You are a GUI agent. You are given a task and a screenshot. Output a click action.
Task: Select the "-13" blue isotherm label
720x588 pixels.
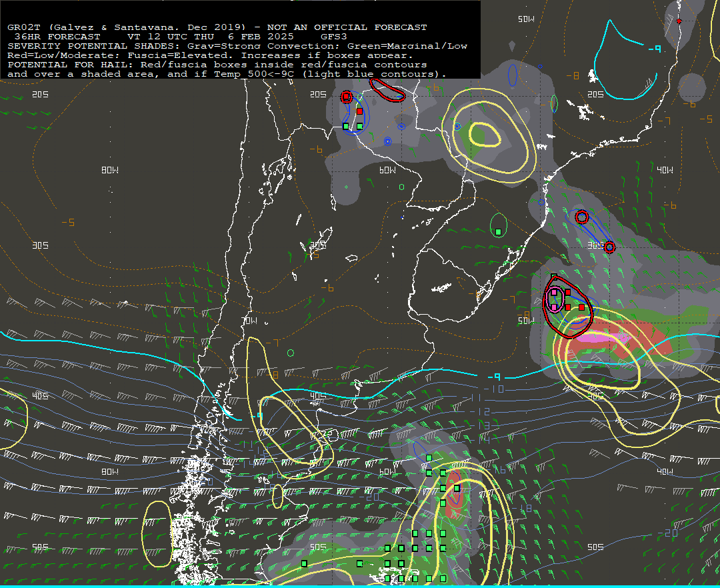tap(480, 425)
